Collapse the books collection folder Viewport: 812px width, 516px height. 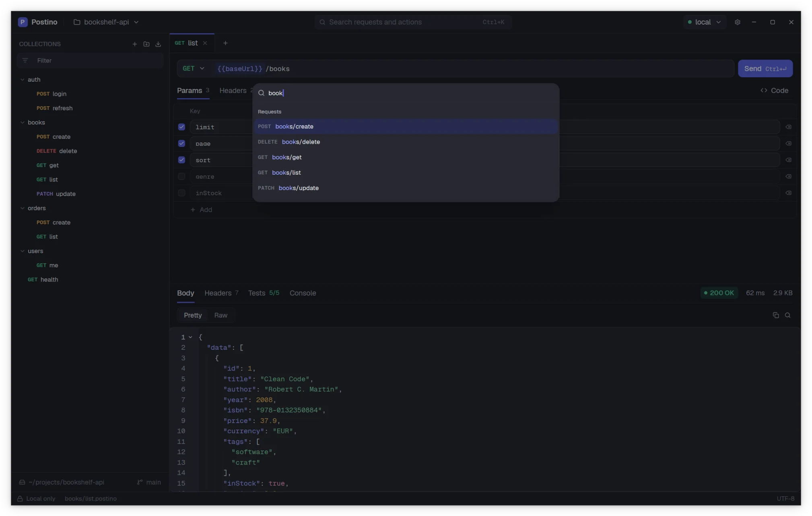(23, 122)
